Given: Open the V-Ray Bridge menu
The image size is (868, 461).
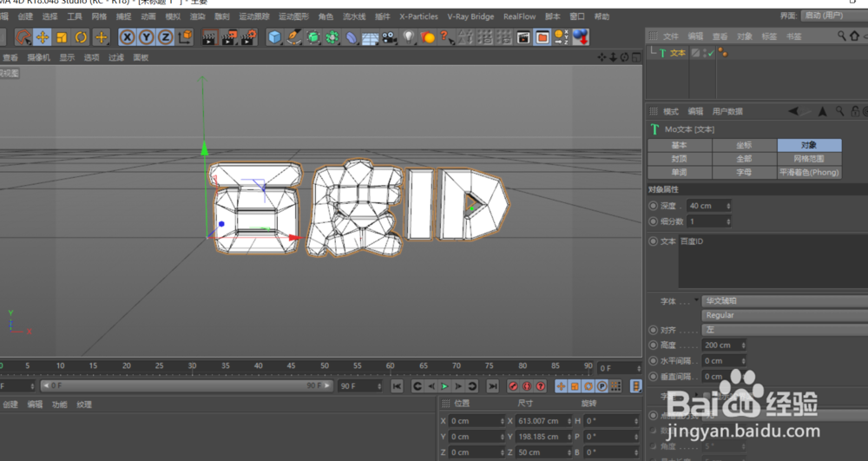Looking at the screenshot, I should (x=470, y=16).
